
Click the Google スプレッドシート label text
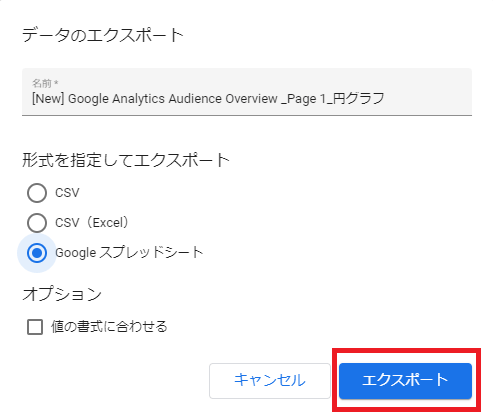click(x=129, y=253)
